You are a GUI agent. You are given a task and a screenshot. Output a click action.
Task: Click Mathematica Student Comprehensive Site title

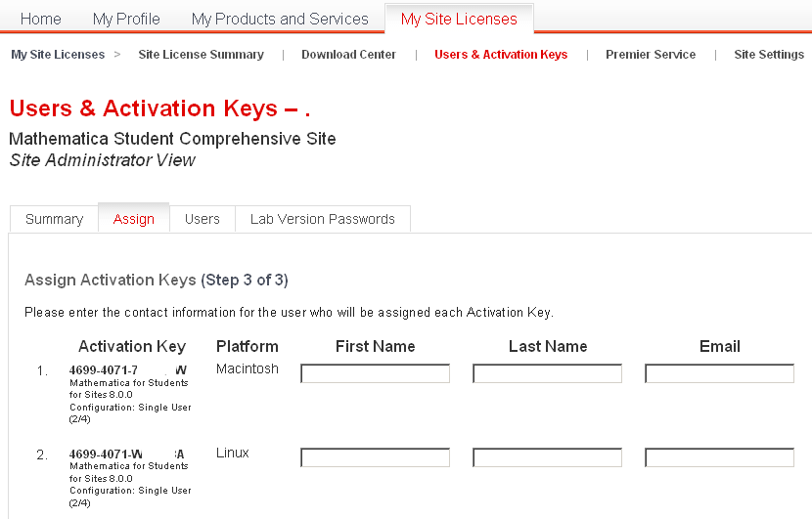172,139
